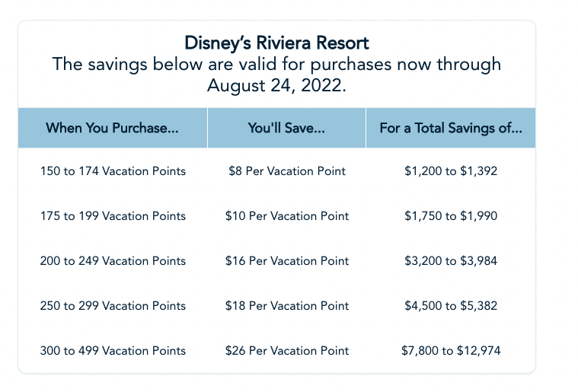Click the "$3,200 to $3,984" savings value
This screenshot has height=392, width=578.
(451, 261)
